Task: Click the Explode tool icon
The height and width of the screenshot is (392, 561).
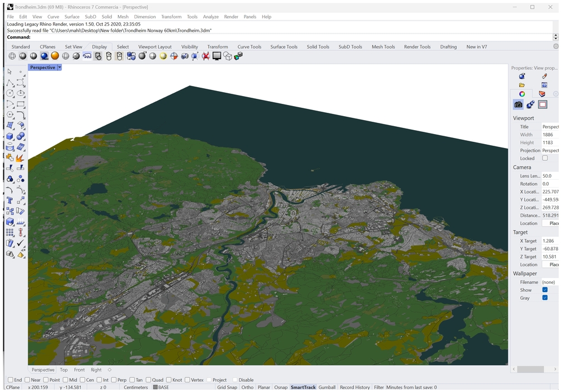Action: click(21, 158)
